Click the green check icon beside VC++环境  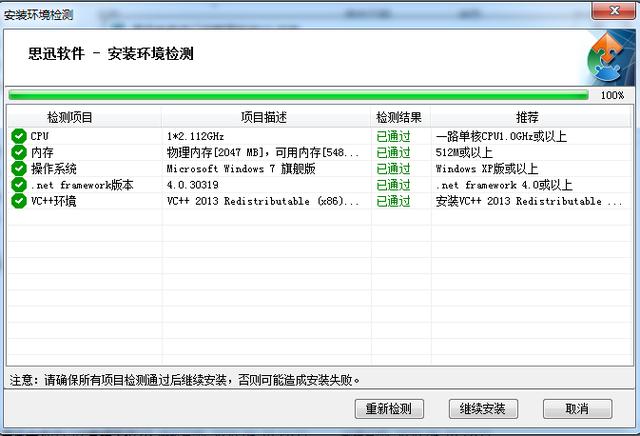(19, 201)
